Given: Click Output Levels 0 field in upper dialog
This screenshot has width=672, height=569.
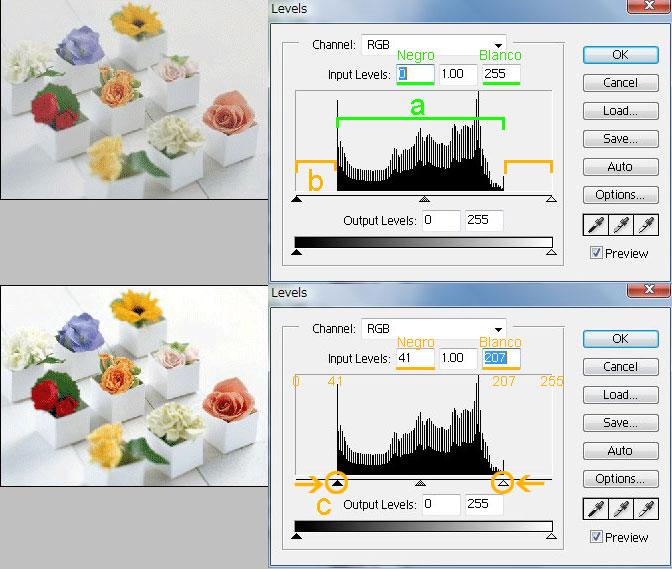Looking at the screenshot, I should pyautogui.click(x=441, y=220).
